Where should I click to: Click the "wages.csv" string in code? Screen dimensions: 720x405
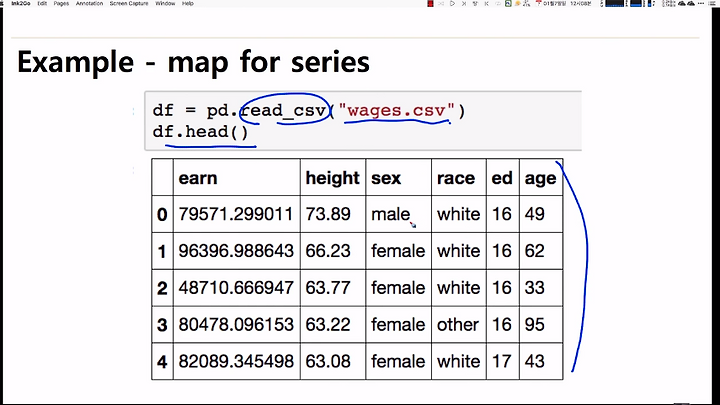coord(396,111)
